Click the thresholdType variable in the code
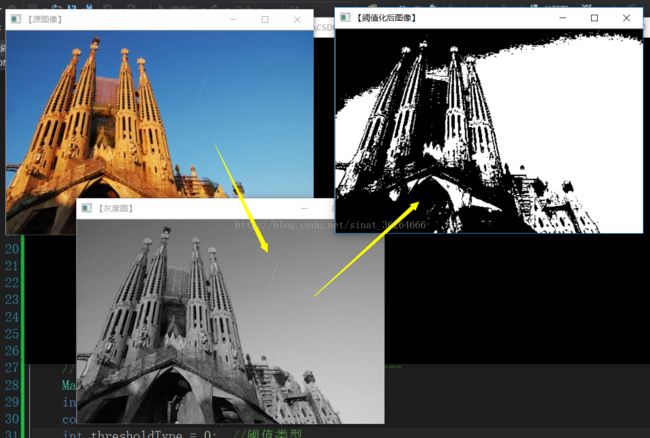 [136, 434]
